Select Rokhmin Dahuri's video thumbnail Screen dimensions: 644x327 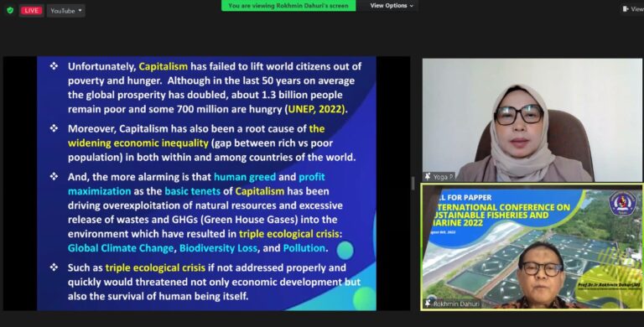pos(532,247)
